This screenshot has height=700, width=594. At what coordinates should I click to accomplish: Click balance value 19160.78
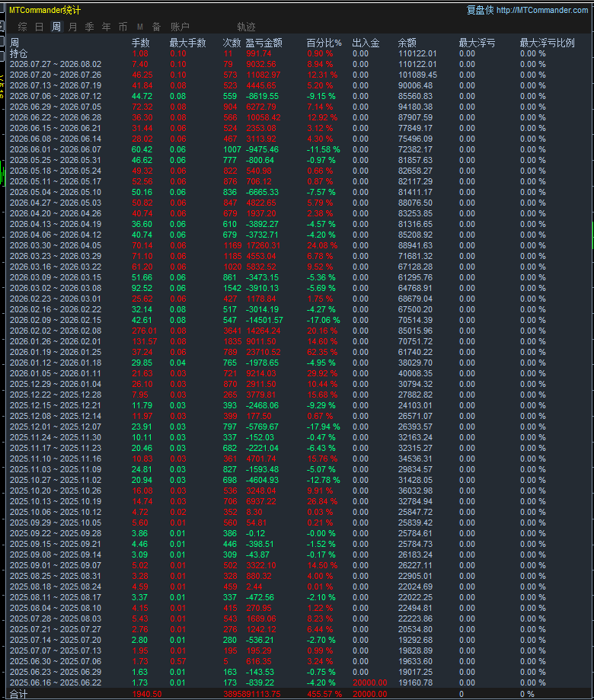(416, 682)
